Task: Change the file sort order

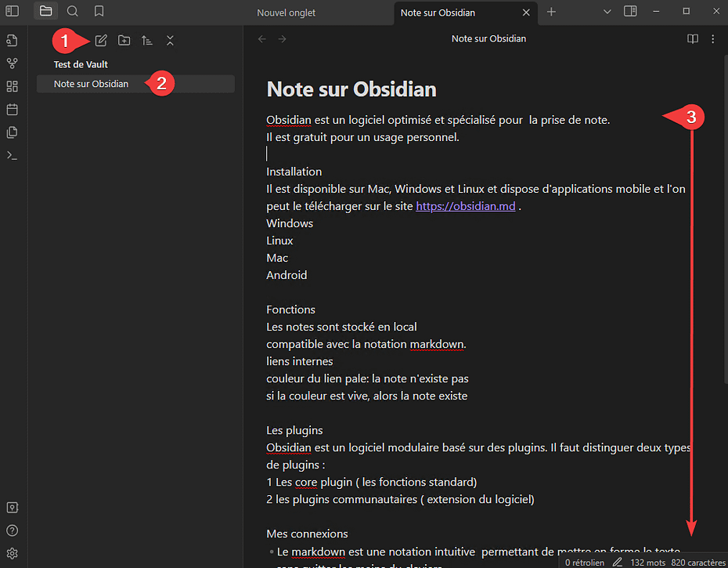Action: coord(146,40)
